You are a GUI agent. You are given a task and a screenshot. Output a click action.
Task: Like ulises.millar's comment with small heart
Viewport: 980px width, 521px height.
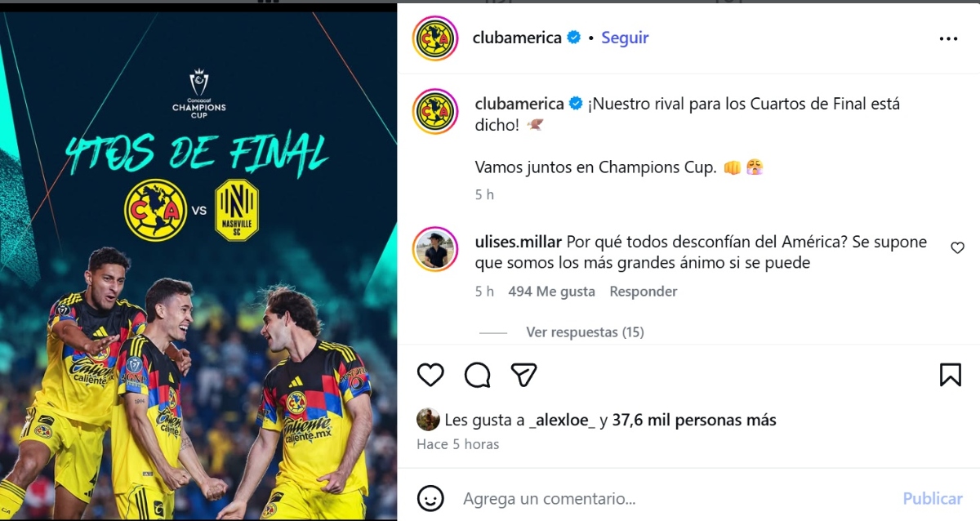click(x=957, y=248)
